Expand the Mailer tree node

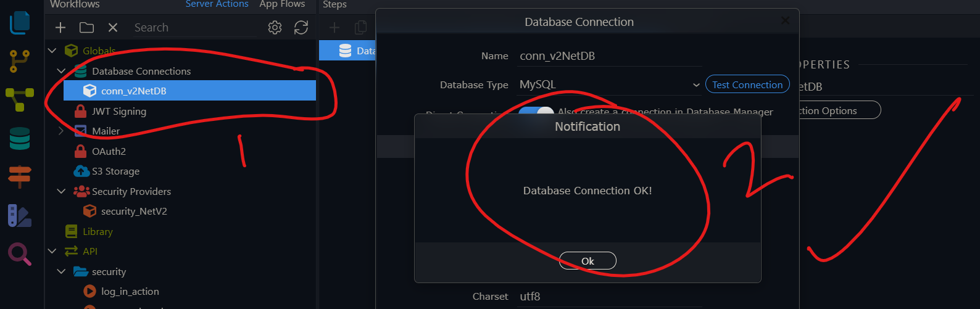click(61, 131)
